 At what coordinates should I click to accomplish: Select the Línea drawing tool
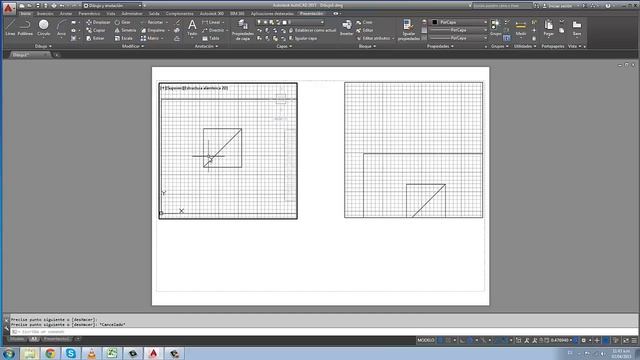11,27
